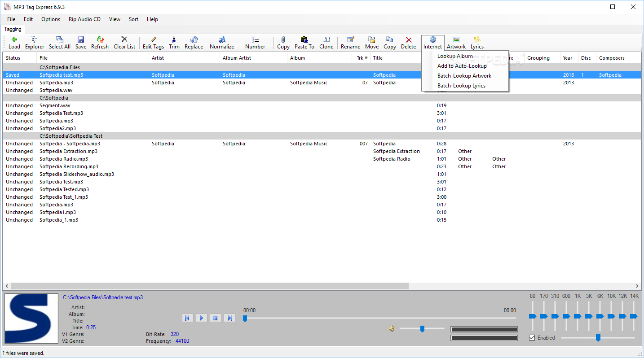Click the Clone icon
The width and height of the screenshot is (644, 358).
coord(326,43)
